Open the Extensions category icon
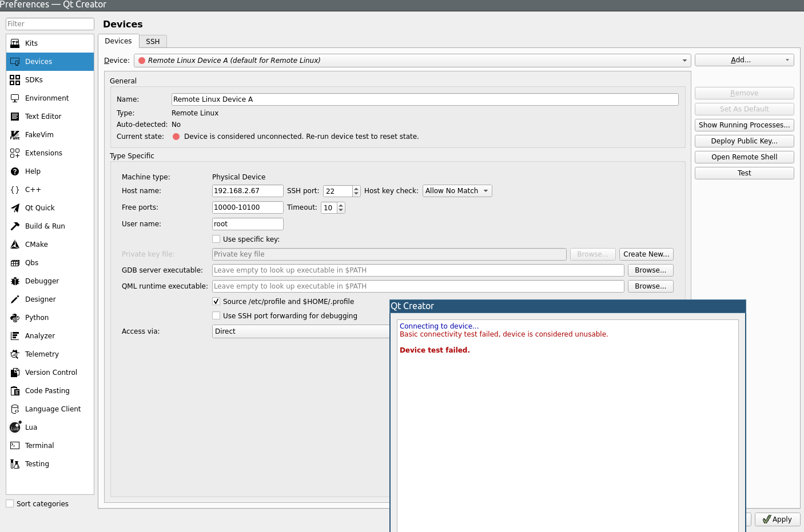 (15, 153)
